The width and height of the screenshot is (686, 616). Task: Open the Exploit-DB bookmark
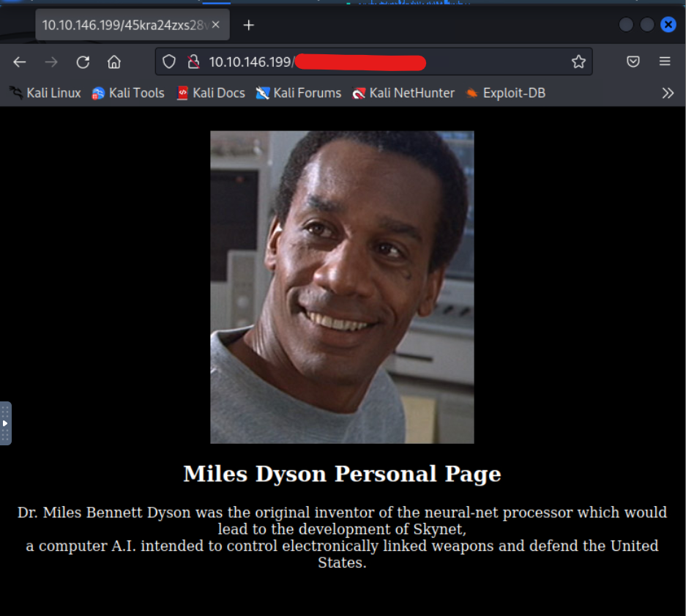point(506,93)
